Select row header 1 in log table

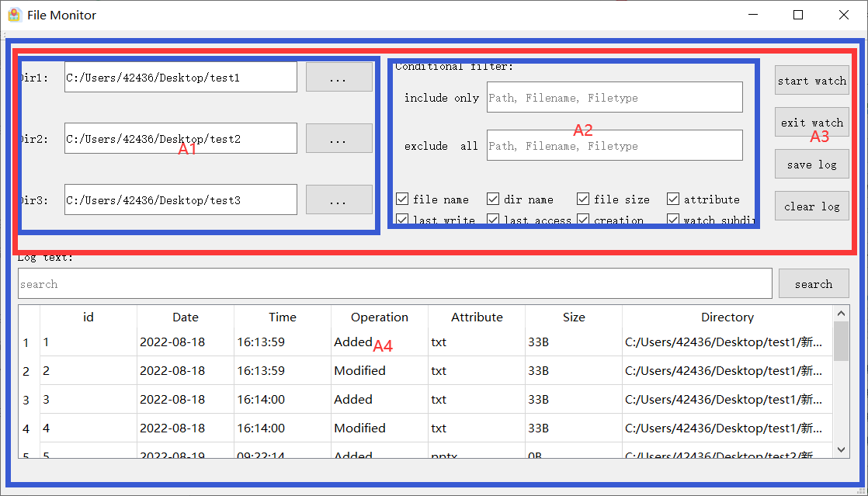(29, 342)
